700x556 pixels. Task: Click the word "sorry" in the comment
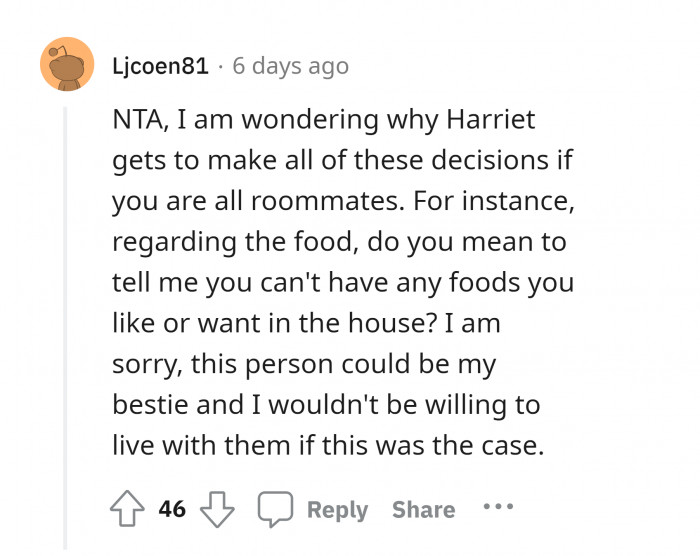145,365
